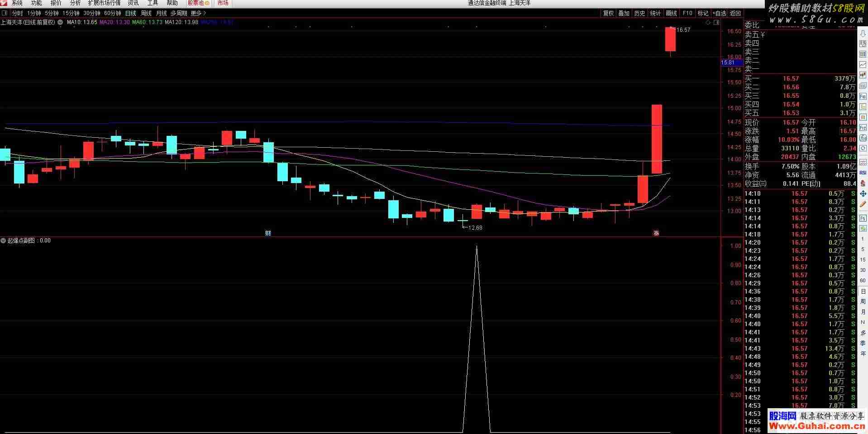Screen dimensions: 868x434
Task: Click the 财 finance marker on chart
Action: click(x=268, y=233)
